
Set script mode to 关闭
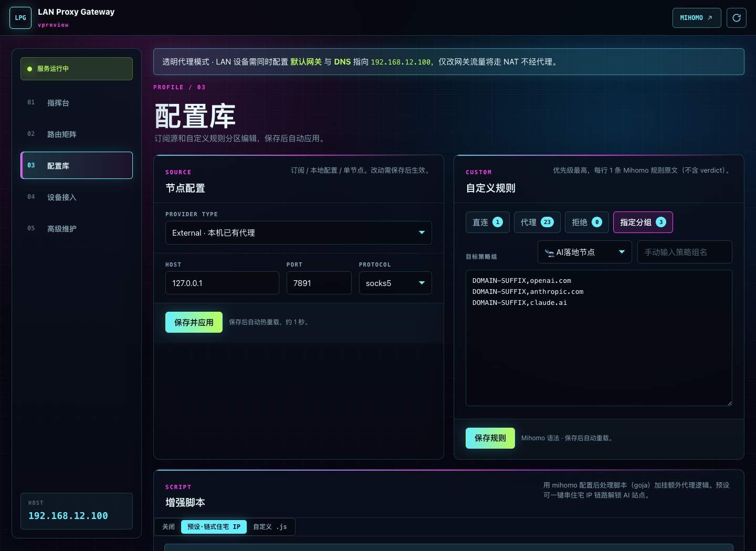169,527
